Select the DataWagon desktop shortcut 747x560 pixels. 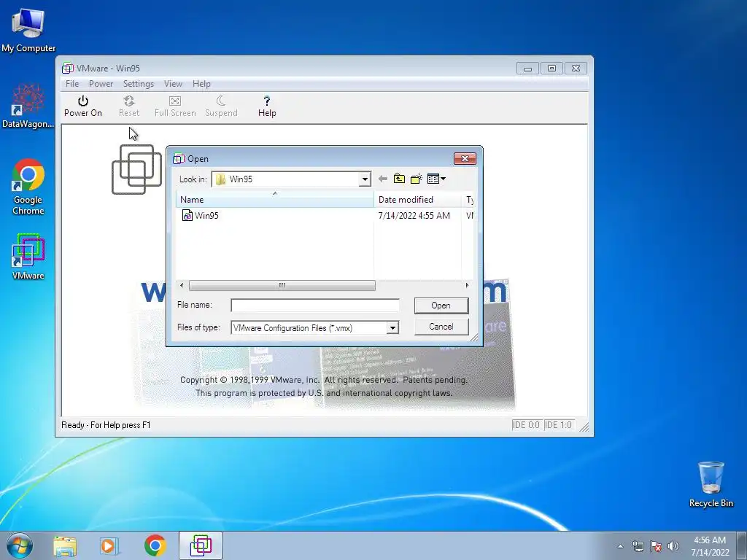[28, 106]
